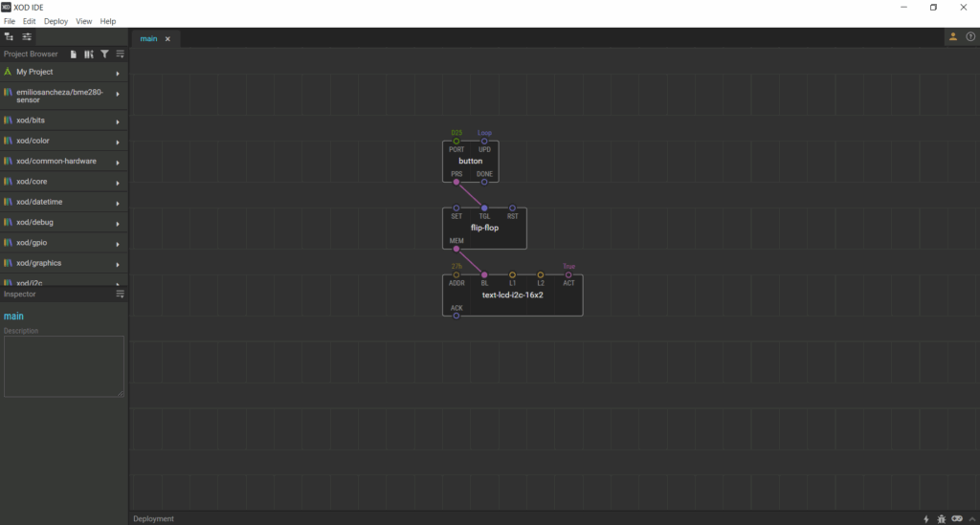Open the account user icon
The image size is (980, 525).
pos(953,37)
